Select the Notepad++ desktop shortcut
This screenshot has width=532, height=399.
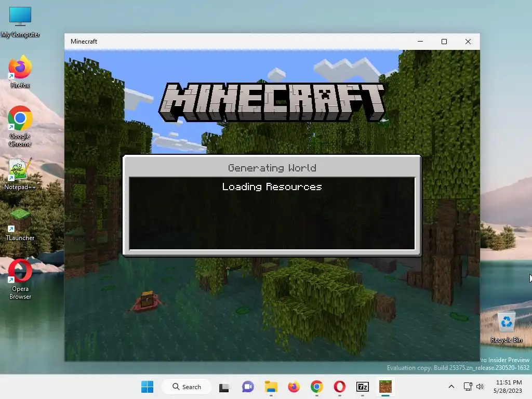coord(20,174)
